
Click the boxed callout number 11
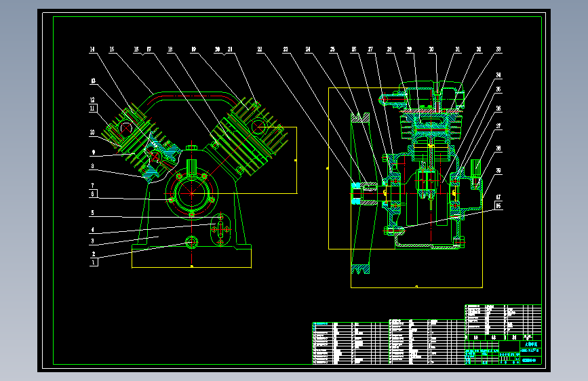pyautogui.click(x=93, y=108)
